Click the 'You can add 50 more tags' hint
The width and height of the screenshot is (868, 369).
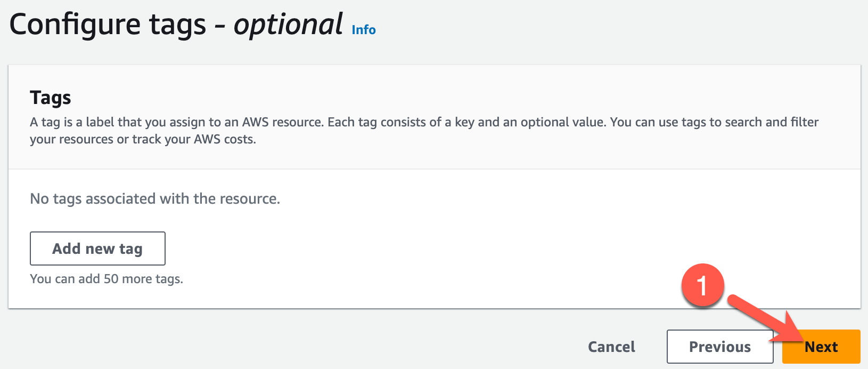107,279
